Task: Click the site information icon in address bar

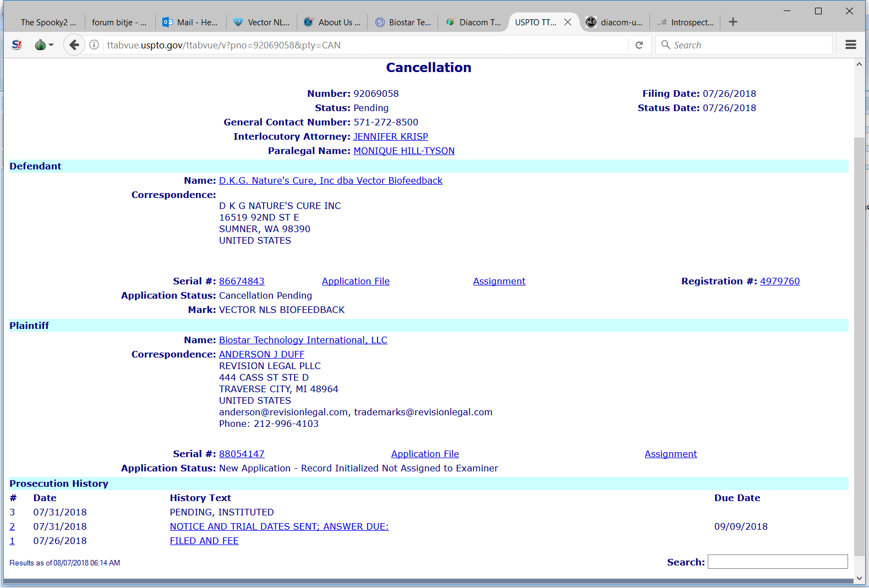Action: pyautogui.click(x=95, y=45)
